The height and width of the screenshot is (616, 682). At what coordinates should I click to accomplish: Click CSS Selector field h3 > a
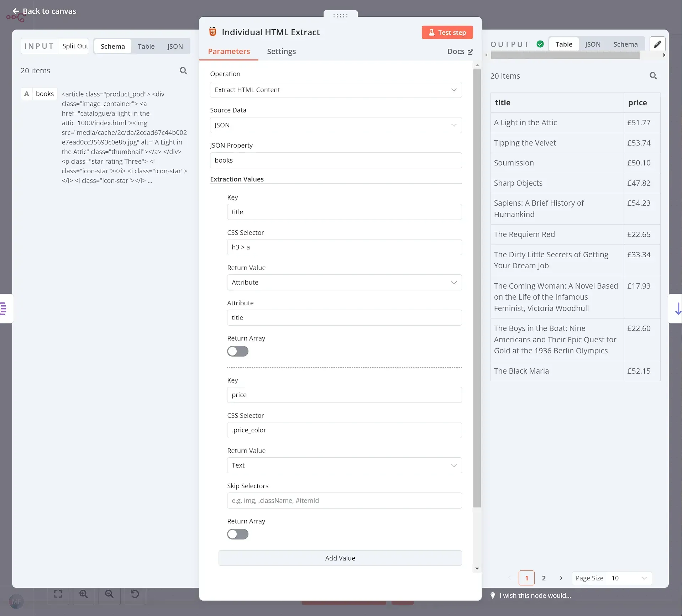344,247
